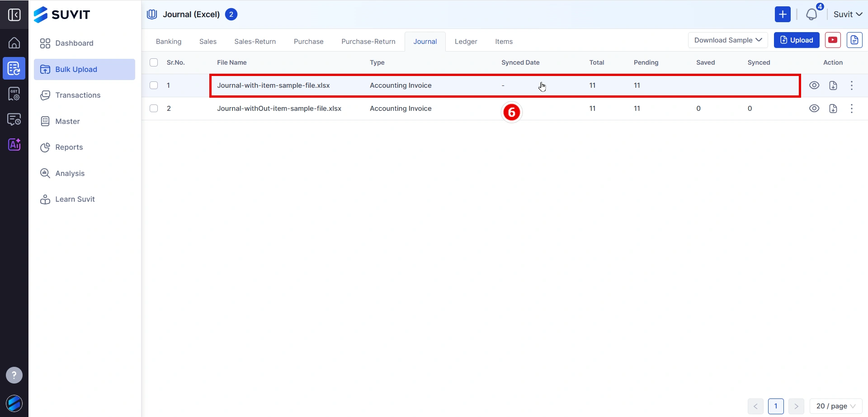This screenshot has height=417, width=868.
Task: Click the blue count badge 2 near title
Action: (231, 14)
